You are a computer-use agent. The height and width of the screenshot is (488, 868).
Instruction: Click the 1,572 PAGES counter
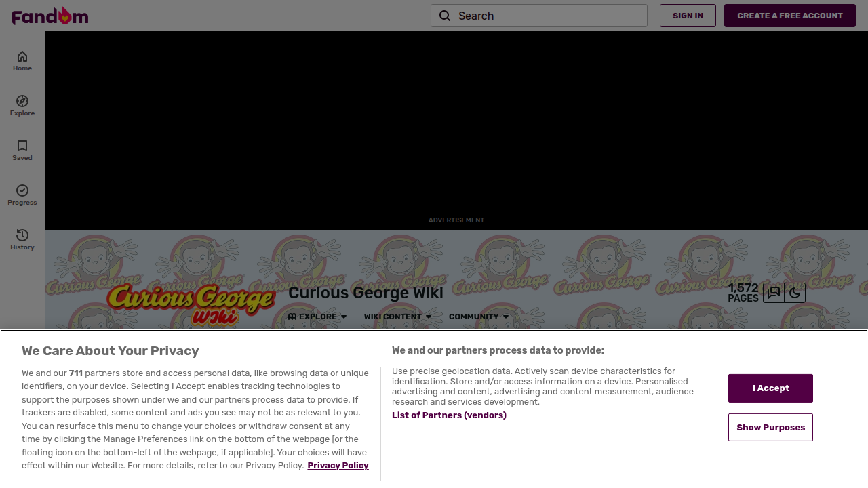[x=743, y=293]
